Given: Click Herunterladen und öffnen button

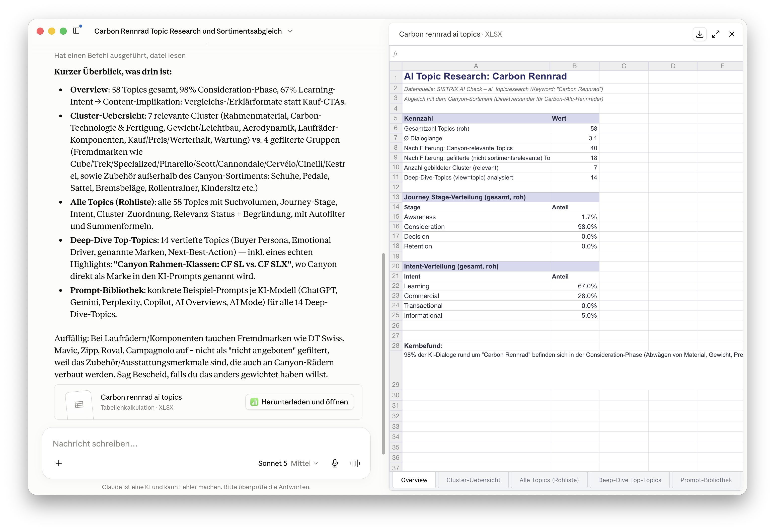Looking at the screenshot, I should coord(299,402).
